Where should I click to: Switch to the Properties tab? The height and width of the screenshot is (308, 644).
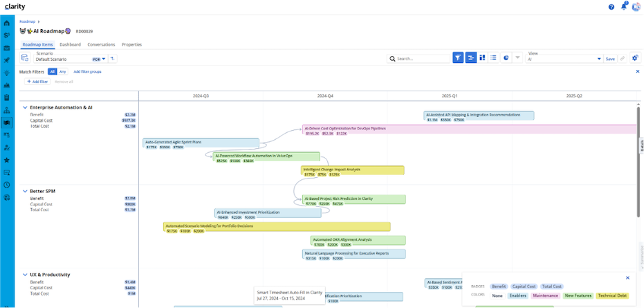(132, 44)
